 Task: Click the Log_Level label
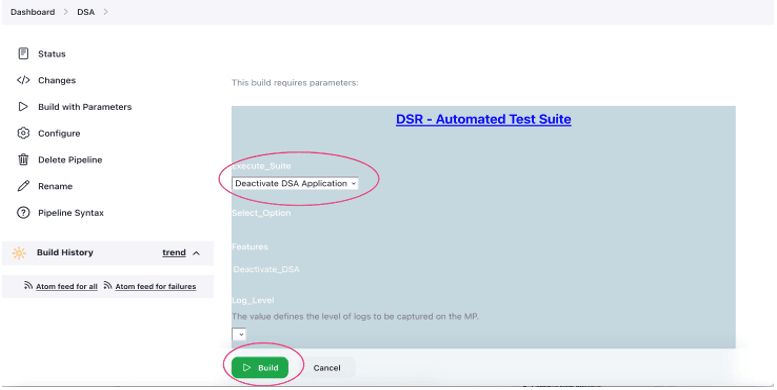(x=253, y=300)
